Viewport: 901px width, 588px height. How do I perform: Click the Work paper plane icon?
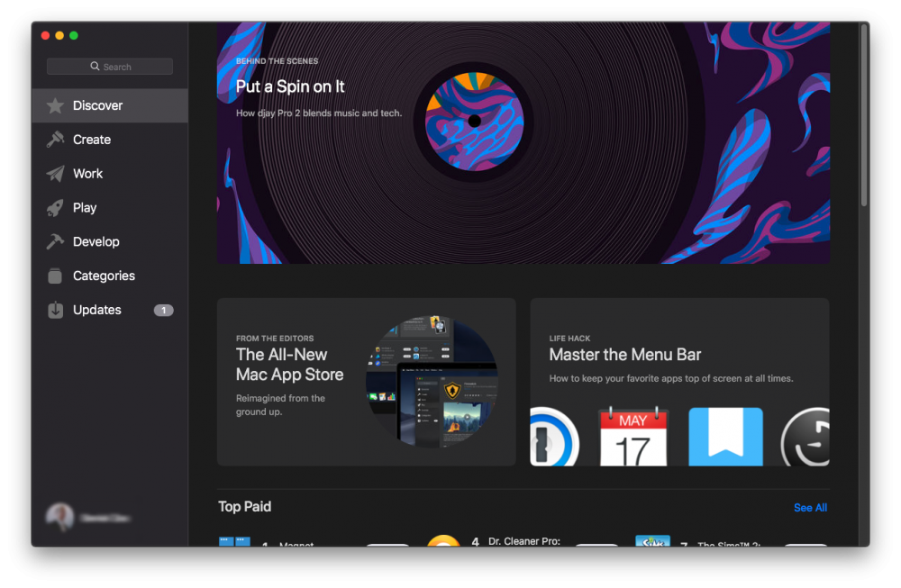pos(55,174)
